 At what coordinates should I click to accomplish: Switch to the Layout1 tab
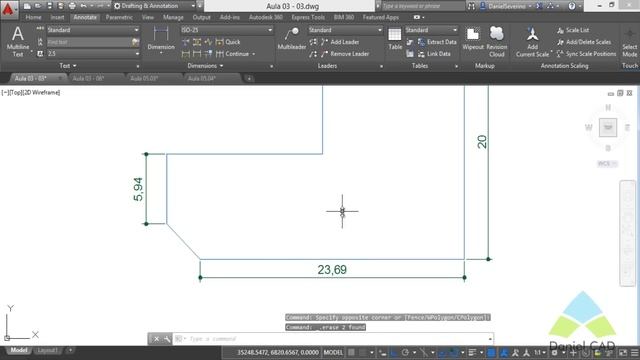click(48, 350)
